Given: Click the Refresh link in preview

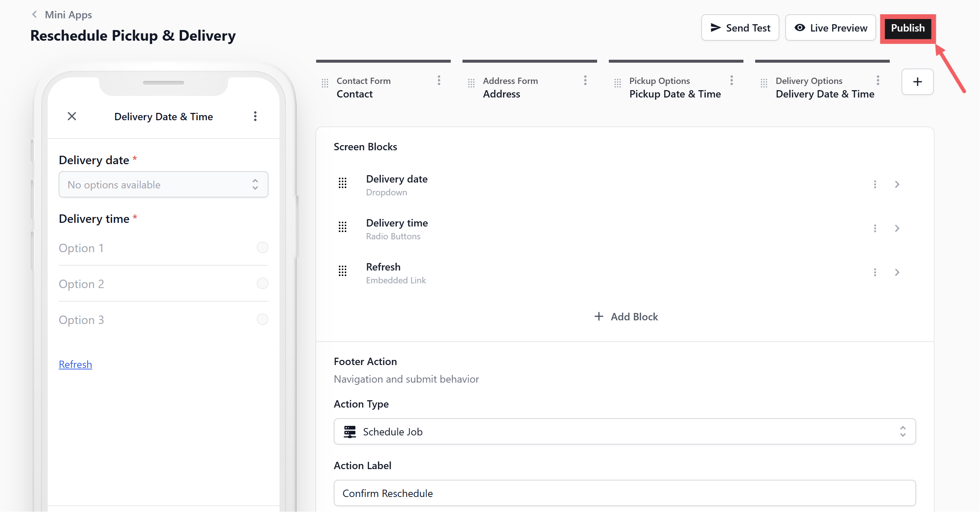Looking at the screenshot, I should point(75,364).
